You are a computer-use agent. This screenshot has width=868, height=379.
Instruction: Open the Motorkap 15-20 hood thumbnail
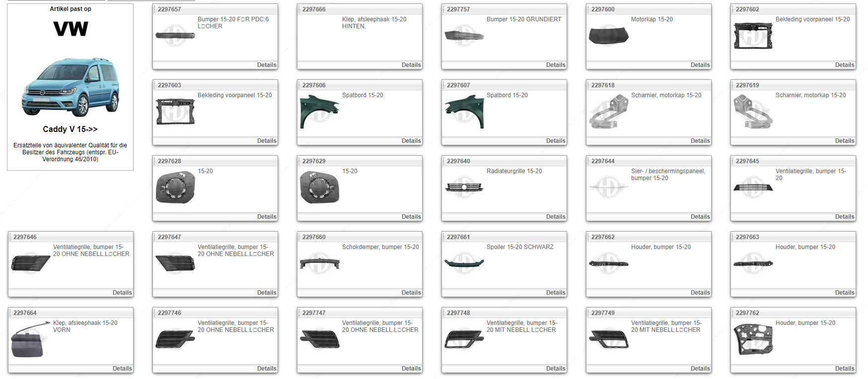(x=608, y=35)
